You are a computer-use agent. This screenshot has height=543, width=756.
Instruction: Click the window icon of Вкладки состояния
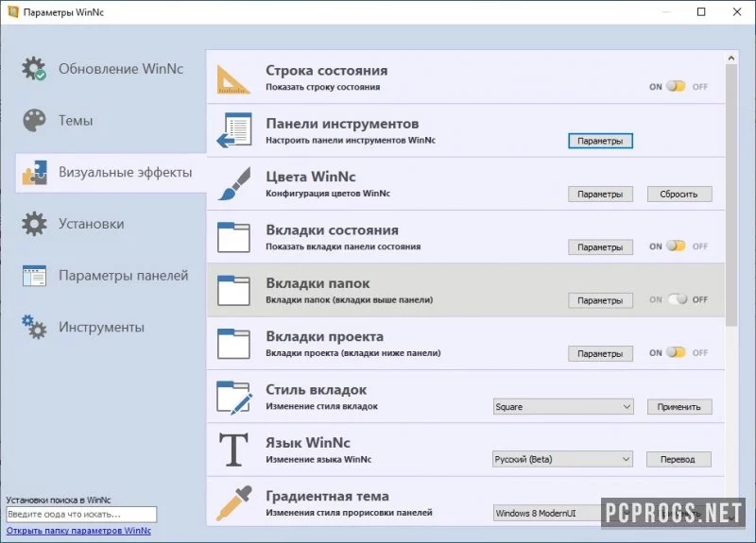[233, 237]
